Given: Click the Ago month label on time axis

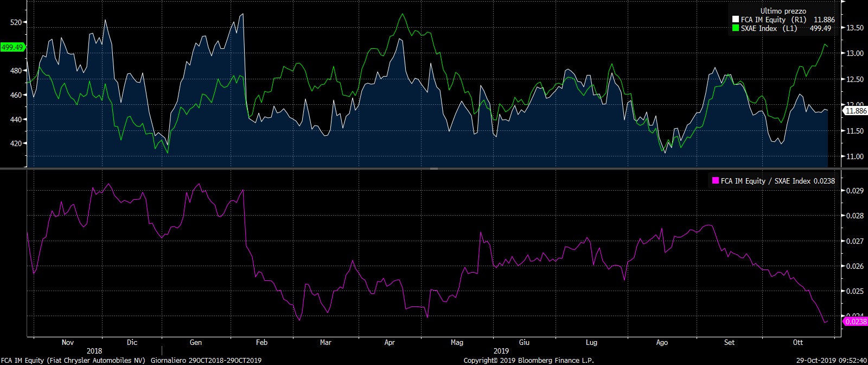Looking at the screenshot, I should point(662,342).
